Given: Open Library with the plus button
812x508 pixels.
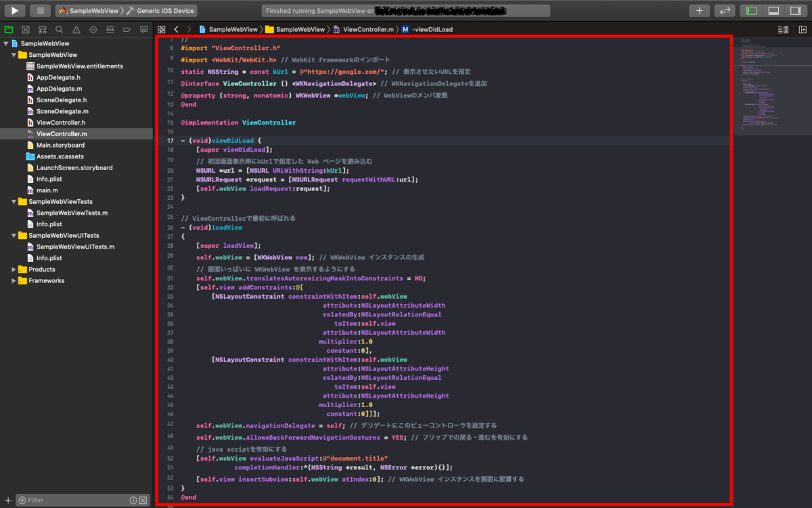Looking at the screenshot, I should click(699, 10).
